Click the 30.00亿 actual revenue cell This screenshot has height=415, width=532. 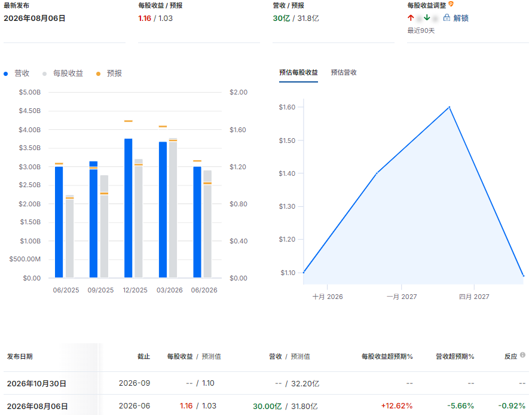(267, 406)
